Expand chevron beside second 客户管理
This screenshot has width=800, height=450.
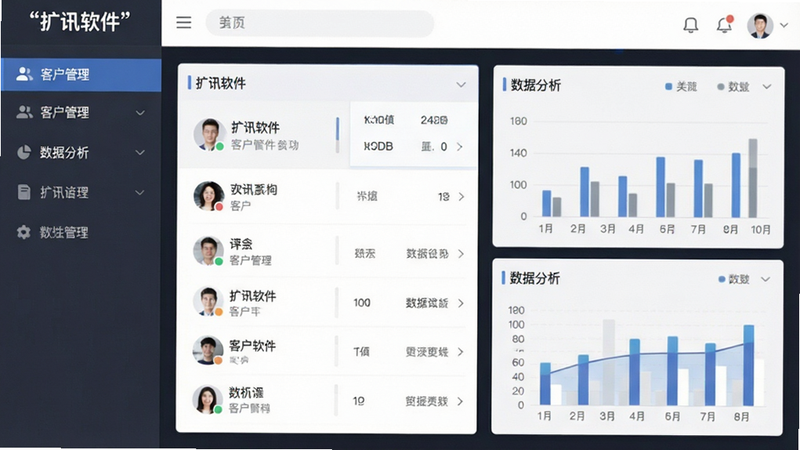pyautogui.click(x=140, y=113)
